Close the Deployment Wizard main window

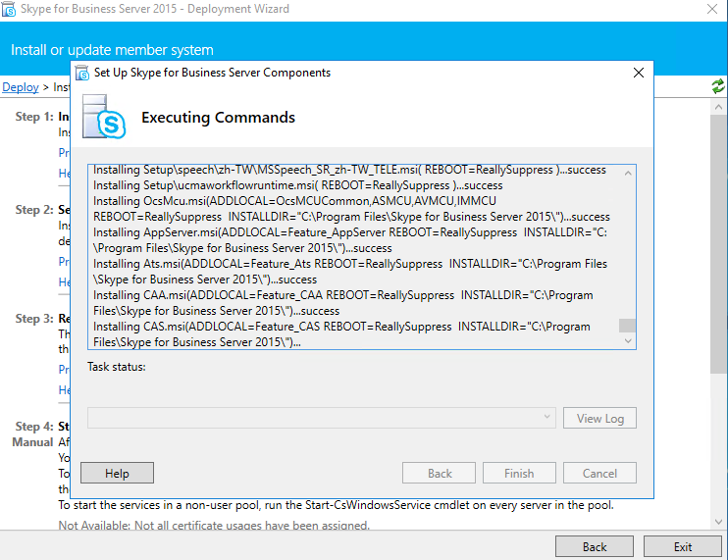(710, 10)
